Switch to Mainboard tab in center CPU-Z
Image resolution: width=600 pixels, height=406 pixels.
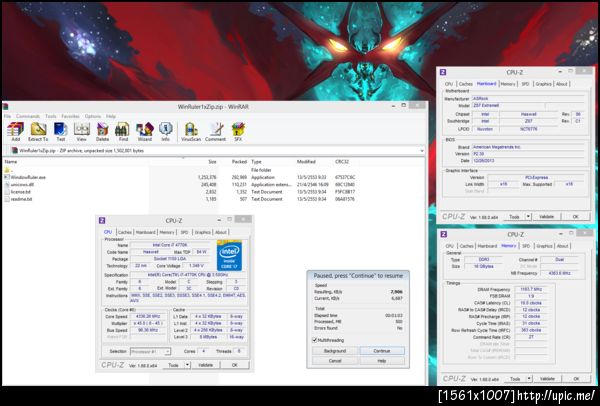click(145, 232)
